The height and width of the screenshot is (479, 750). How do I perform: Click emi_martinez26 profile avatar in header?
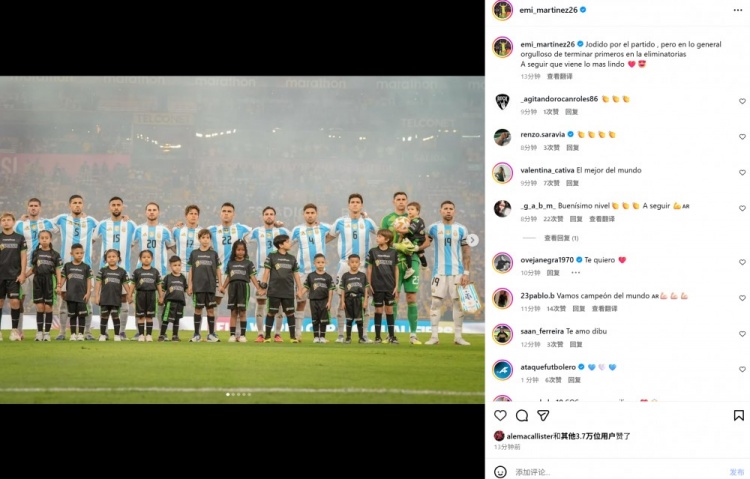pyautogui.click(x=503, y=10)
